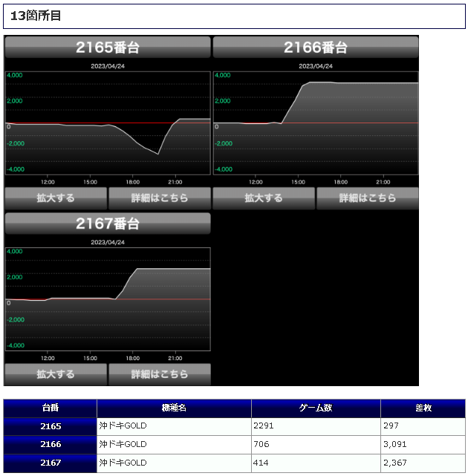The image size is (468, 476).
Task: Click game count 706
Action: (x=261, y=444)
